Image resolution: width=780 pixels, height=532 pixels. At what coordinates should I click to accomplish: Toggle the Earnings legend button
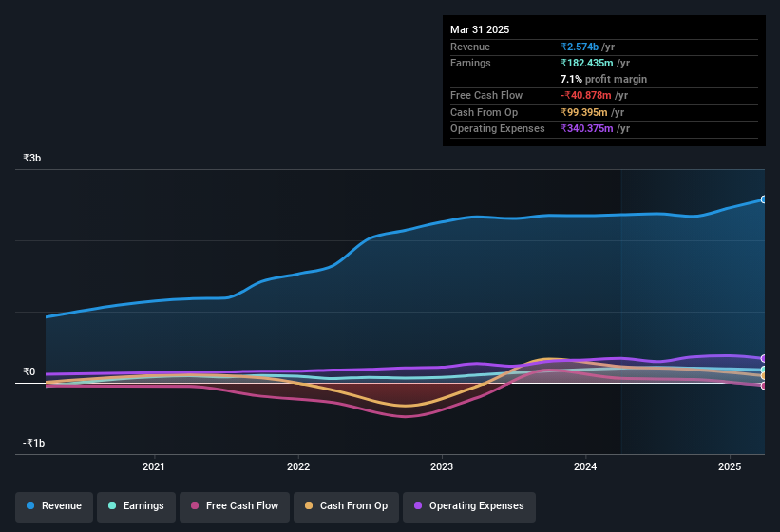coord(136,506)
